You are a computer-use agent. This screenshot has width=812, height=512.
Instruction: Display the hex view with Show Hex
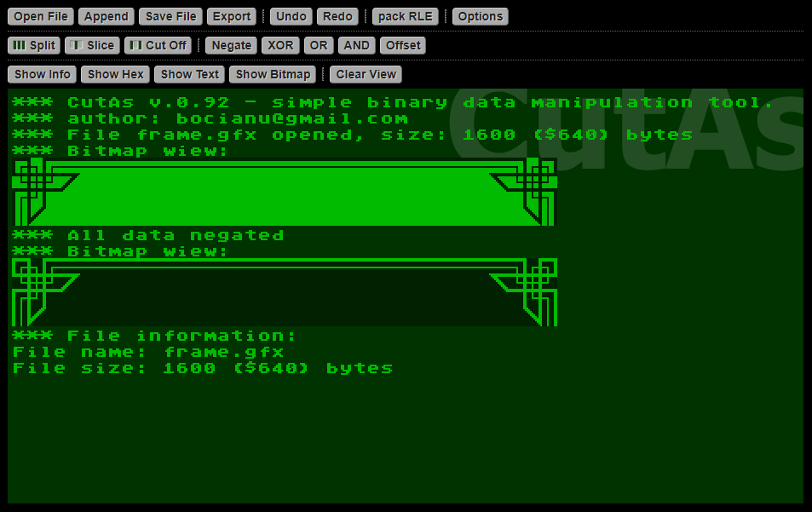coord(116,74)
